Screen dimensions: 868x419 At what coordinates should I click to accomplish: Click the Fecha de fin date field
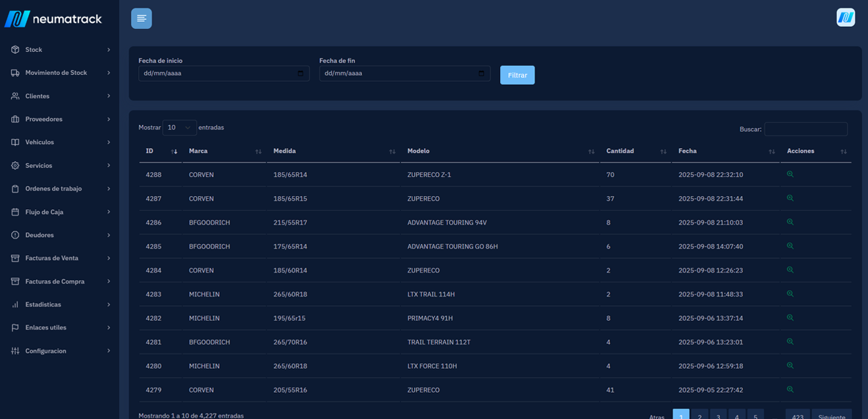pyautogui.click(x=405, y=74)
